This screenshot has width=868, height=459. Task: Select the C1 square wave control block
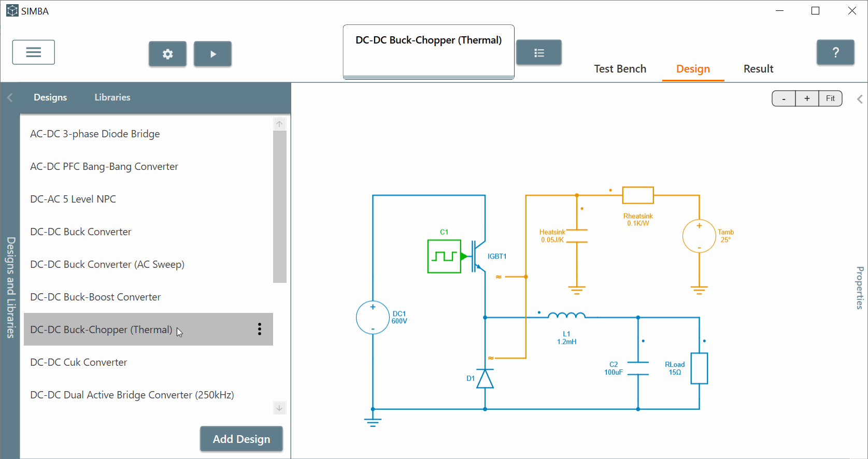tap(444, 256)
